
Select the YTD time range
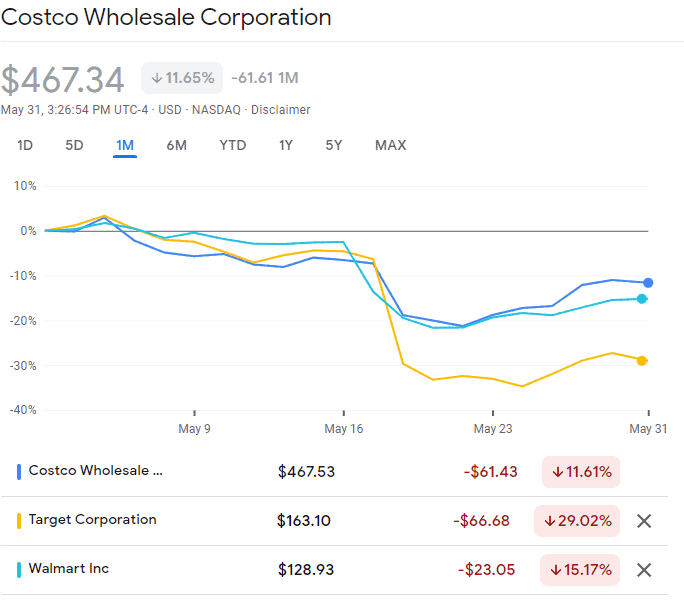[232, 145]
